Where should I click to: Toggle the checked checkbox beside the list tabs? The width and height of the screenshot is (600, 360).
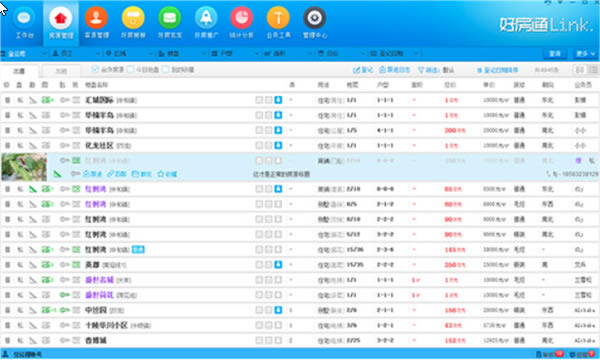(95, 69)
